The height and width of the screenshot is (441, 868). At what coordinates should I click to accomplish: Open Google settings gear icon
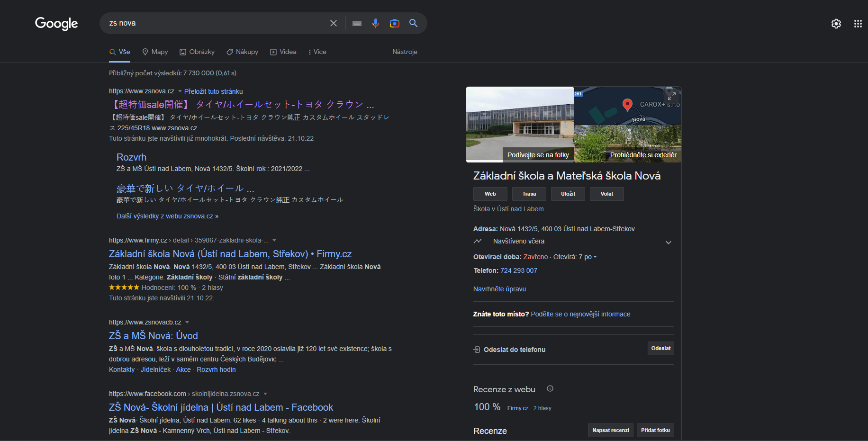click(836, 24)
